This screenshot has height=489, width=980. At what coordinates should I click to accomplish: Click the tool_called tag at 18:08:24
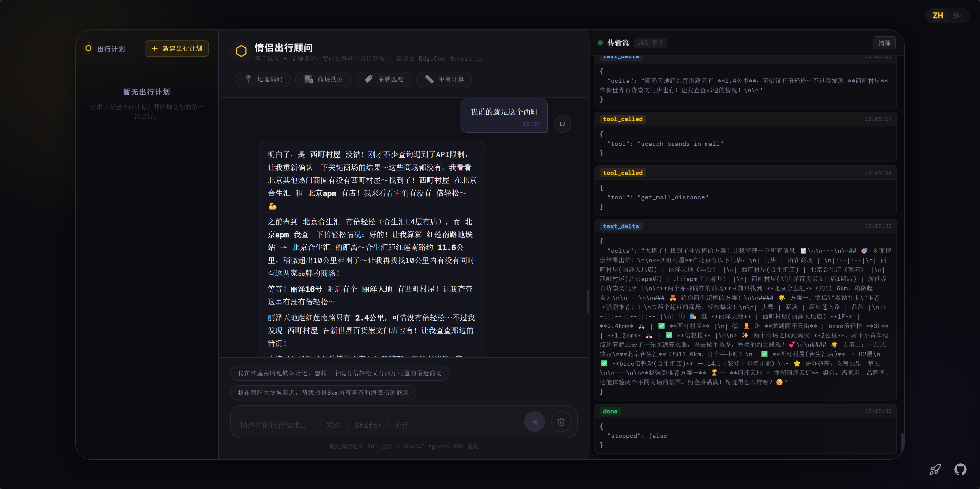[622, 173]
